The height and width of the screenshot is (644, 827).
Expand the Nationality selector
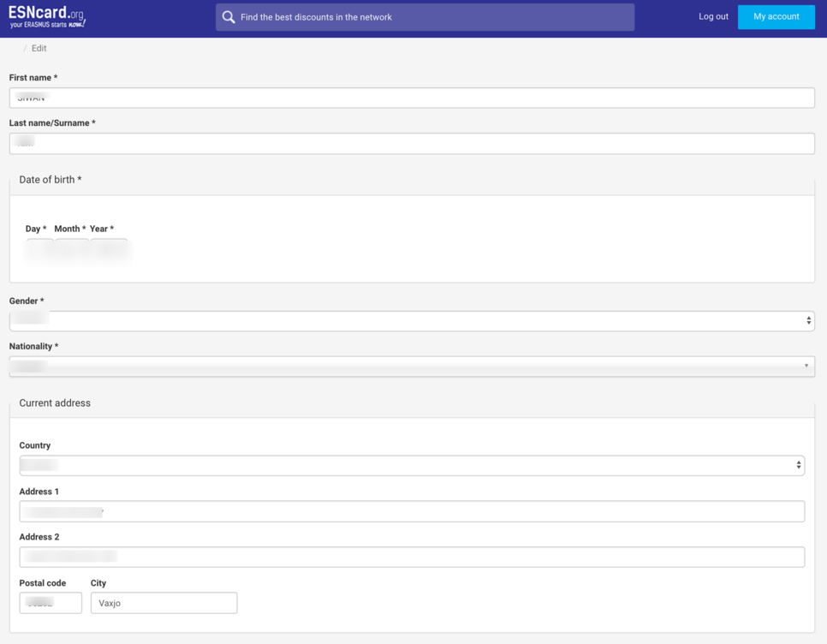(412, 366)
